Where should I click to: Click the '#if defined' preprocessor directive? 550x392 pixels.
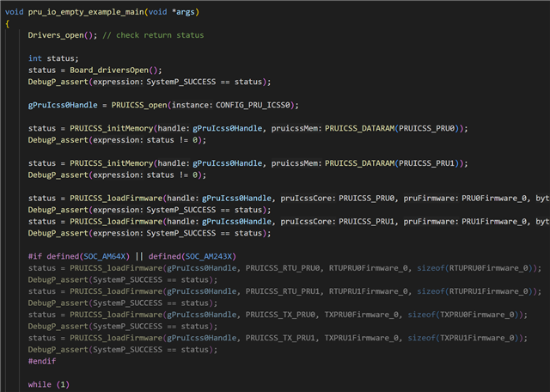point(54,256)
